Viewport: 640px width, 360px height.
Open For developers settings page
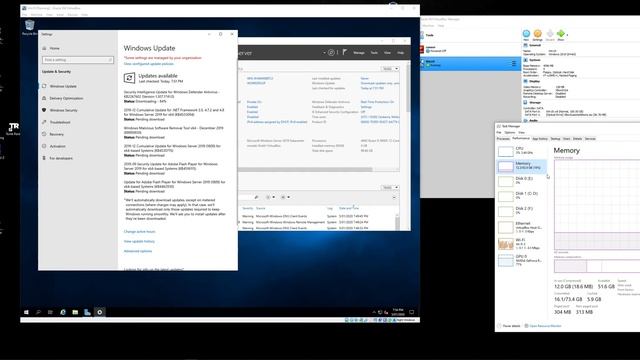coord(61,158)
